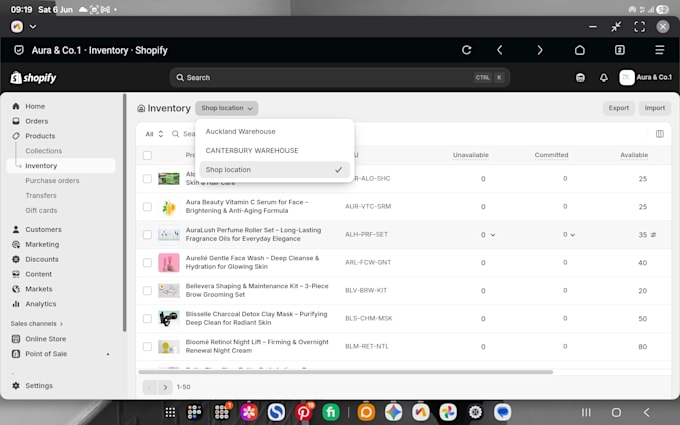Go forward with the right arrow icon
Image resolution: width=680 pixels, height=425 pixels.
coord(540,50)
